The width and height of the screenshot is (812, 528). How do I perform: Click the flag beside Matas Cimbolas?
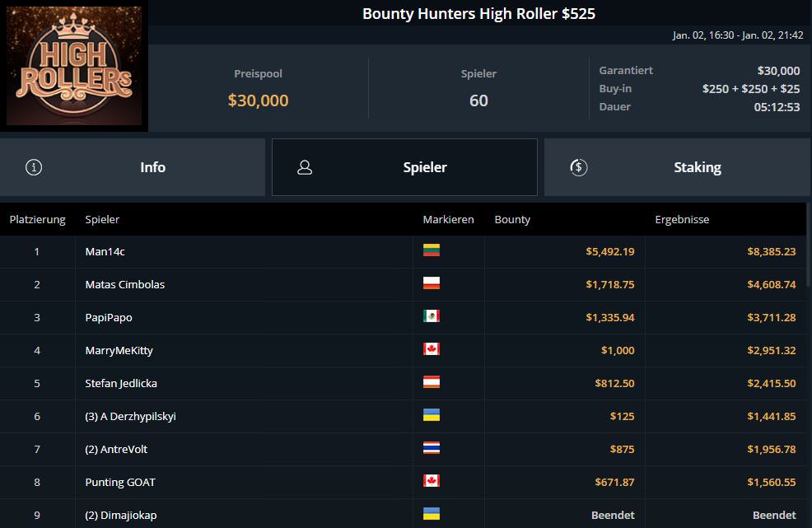tap(431, 283)
